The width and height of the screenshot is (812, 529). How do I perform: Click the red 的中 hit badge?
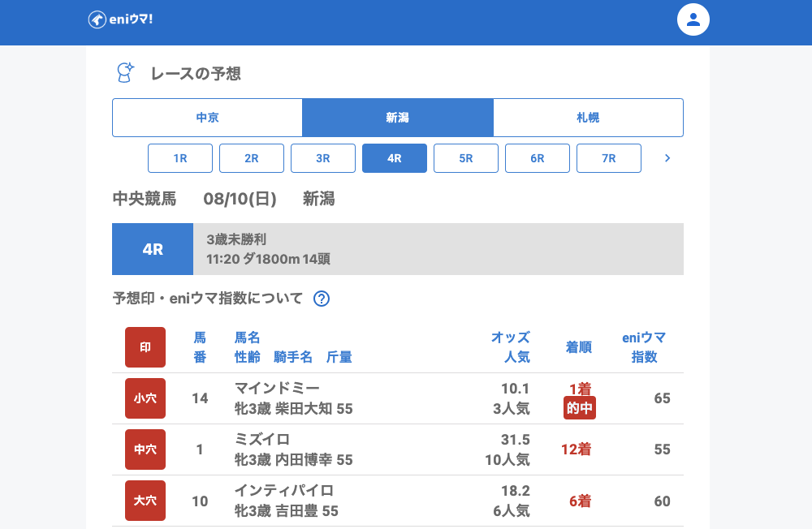click(x=580, y=408)
